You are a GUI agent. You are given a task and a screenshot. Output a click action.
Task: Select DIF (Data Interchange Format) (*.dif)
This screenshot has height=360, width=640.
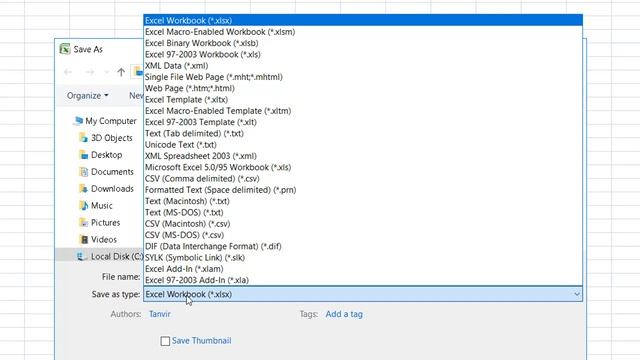(x=363, y=246)
